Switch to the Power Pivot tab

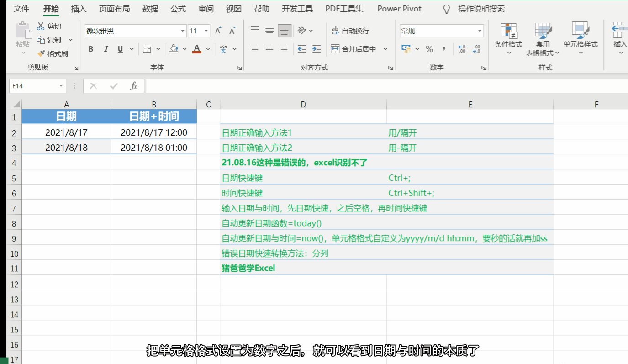(400, 9)
